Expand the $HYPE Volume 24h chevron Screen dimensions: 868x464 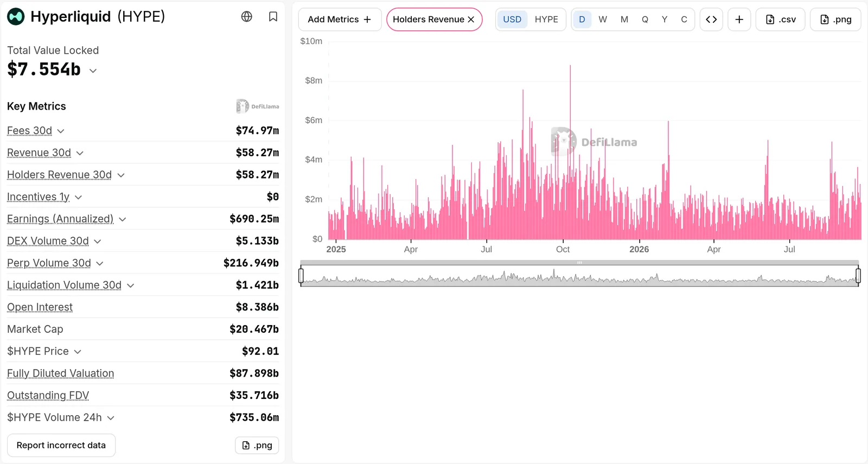point(111,418)
